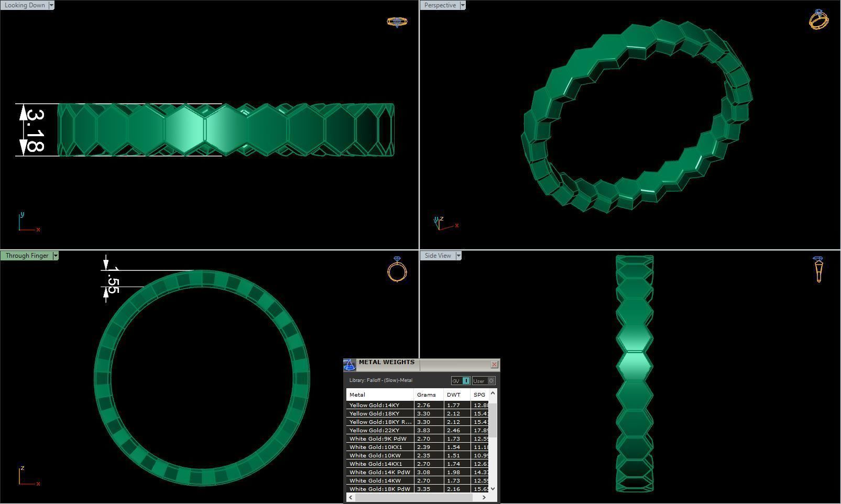Viewport: 841px width, 504px height.
Task: Select the Yellow Gold:18KY R... row
Action: click(x=417, y=422)
